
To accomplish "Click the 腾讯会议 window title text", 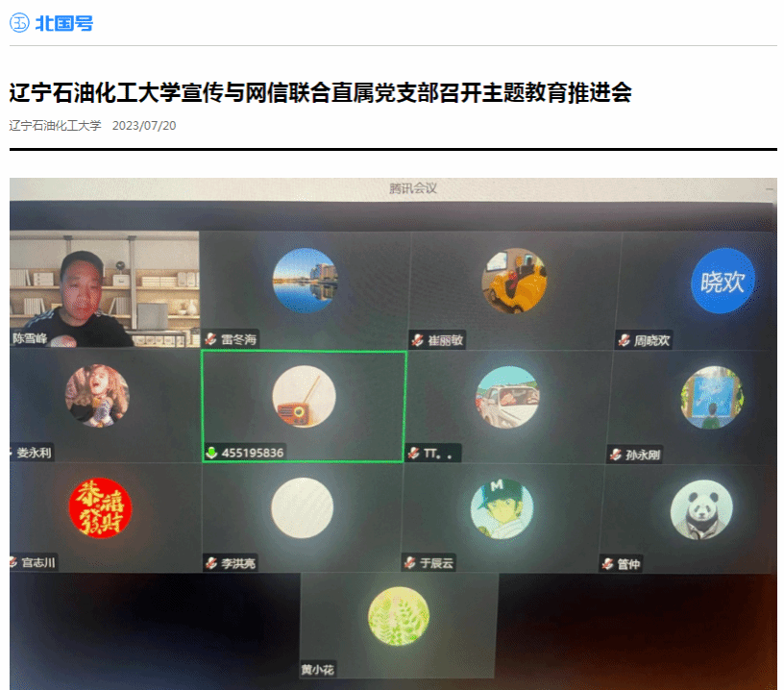I will pyautogui.click(x=413, y=188).
